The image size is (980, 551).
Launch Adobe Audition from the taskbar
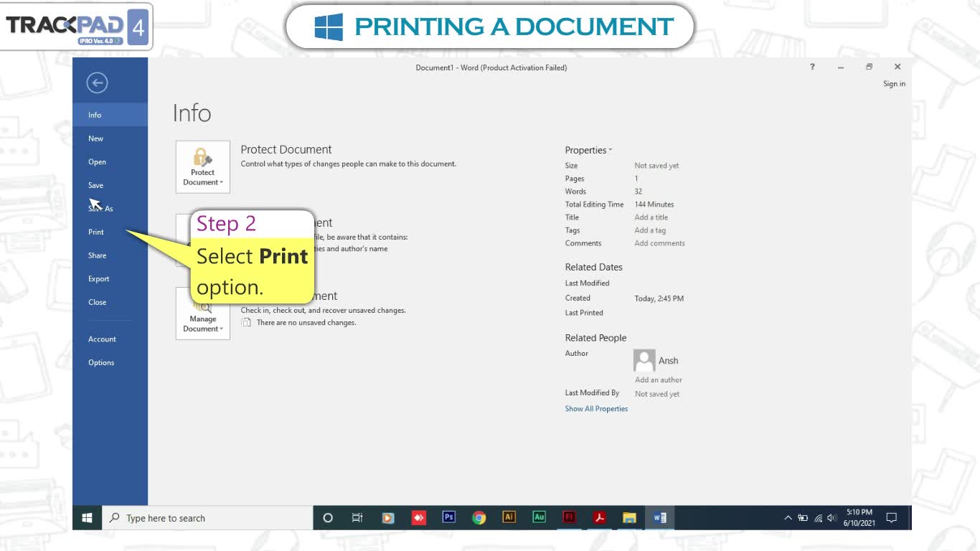pyautogui.click(x=539, y=517)
